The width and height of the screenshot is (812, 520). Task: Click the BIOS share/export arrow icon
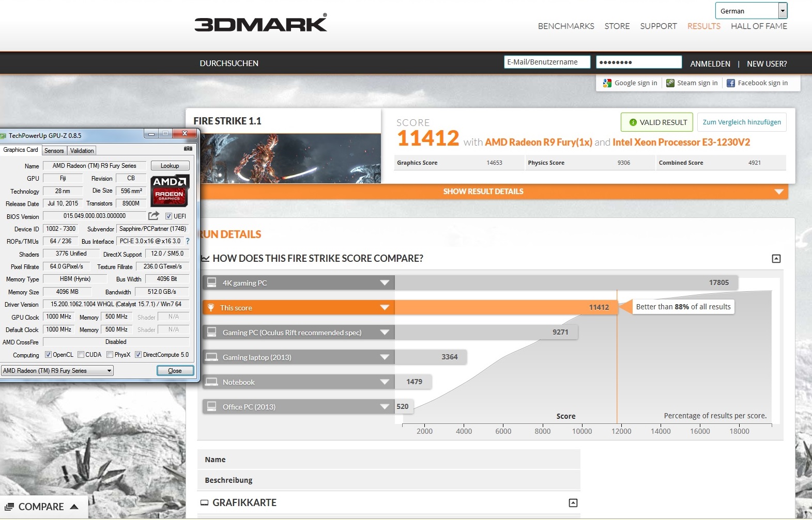[154, 216]
